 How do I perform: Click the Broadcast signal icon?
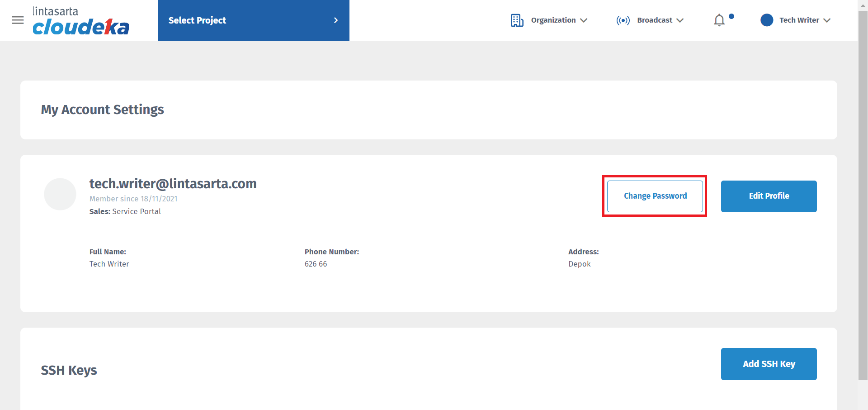(x=623, y=20)
